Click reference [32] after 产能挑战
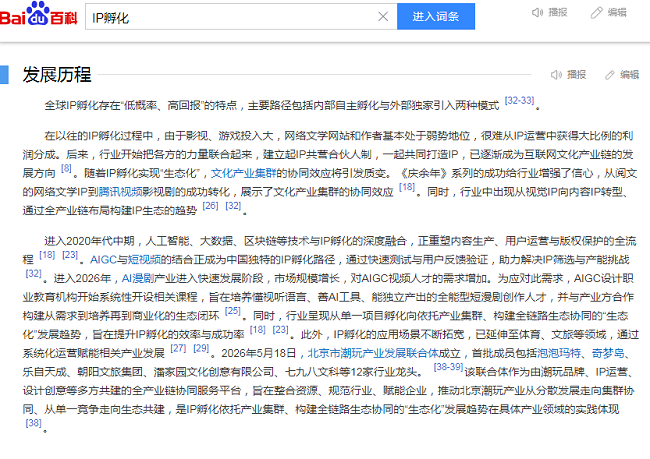 click(x=34, y=274)
